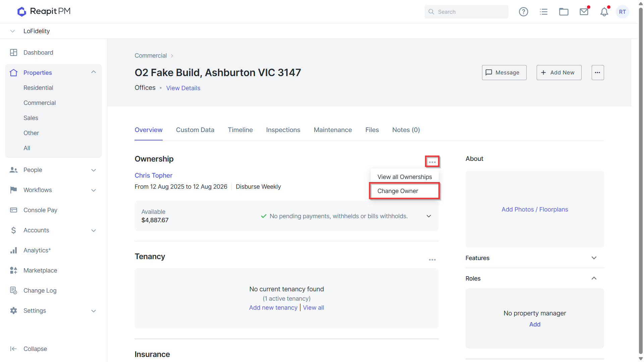Click the property header more options button
Viewport: 644px width, 362px height.
pos(597,72)
